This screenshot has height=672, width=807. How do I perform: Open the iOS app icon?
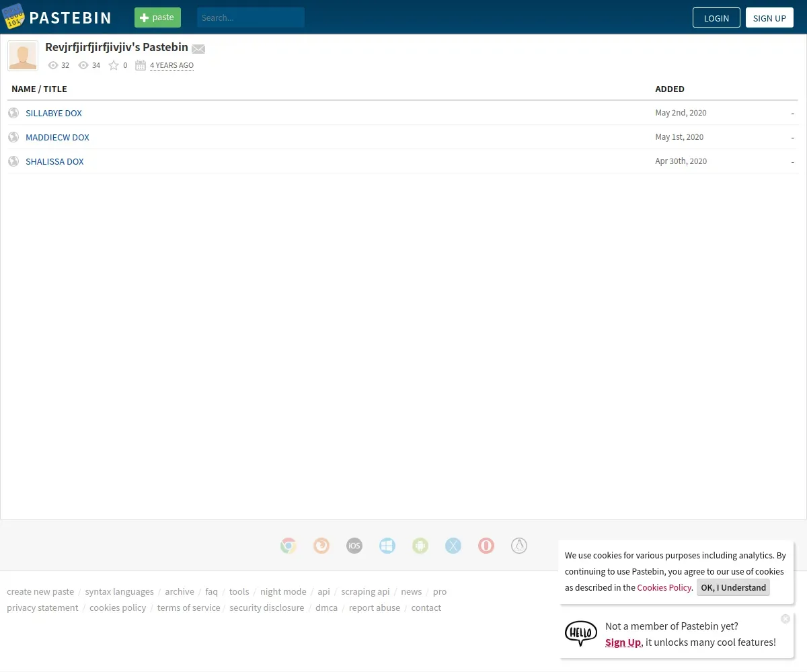click(x=354, y=546)
